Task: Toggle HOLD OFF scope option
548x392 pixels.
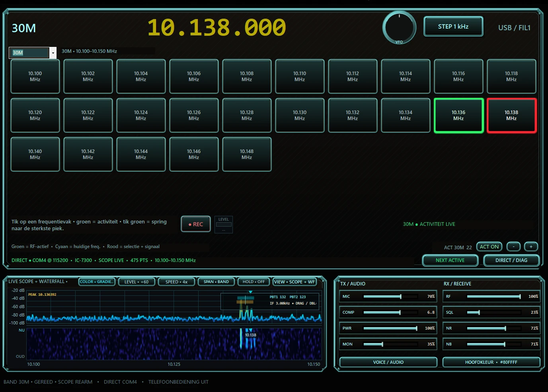Action: point(254,282)
